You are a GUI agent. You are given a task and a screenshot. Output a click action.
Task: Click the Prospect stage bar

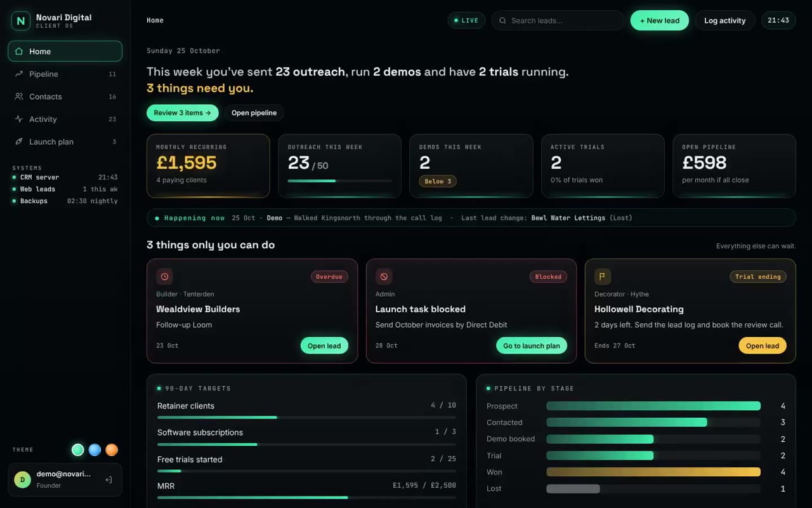[x=653, y=406]
